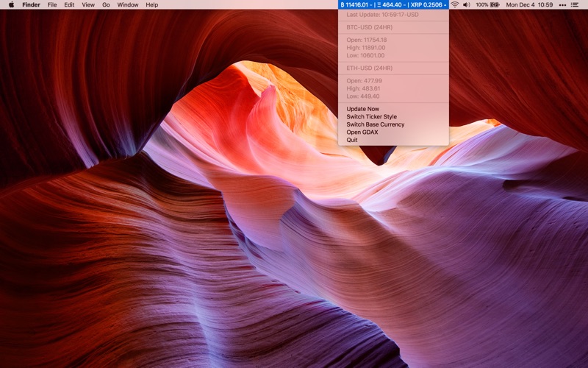Image resolution: width=588 pixels, height=368 pixels.
Task: Open the Go menu
Action: [x=106, y=4]
